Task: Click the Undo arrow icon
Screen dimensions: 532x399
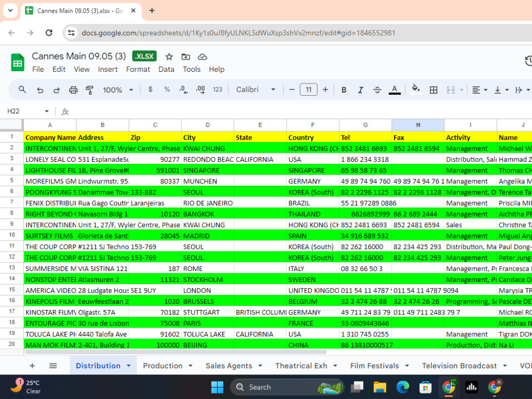Action: (x=40, y=90)
